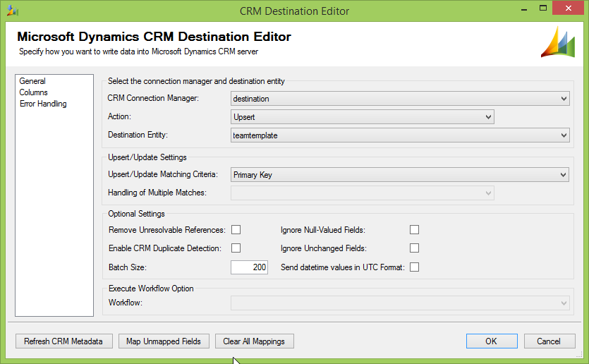Click the 'Optional Settings' group label
Screen dimensions: 589x364
(x=136, y=214)
